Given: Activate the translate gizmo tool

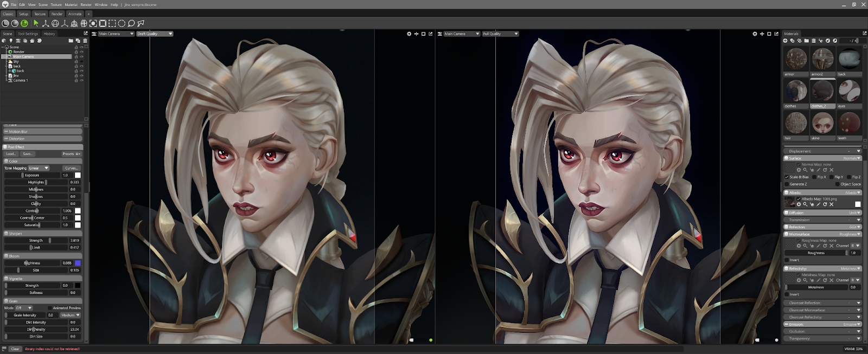Looking at the screenshot, I should pyautogui.click(x=46, y=23).
